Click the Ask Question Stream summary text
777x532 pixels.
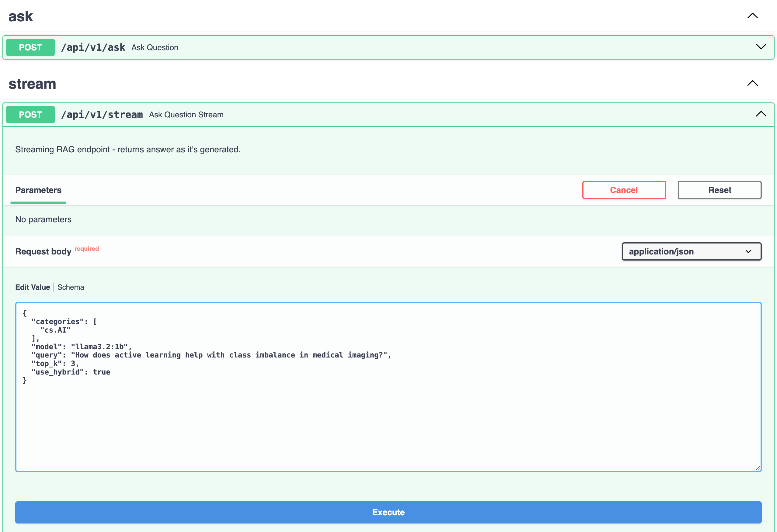[186, 115]
